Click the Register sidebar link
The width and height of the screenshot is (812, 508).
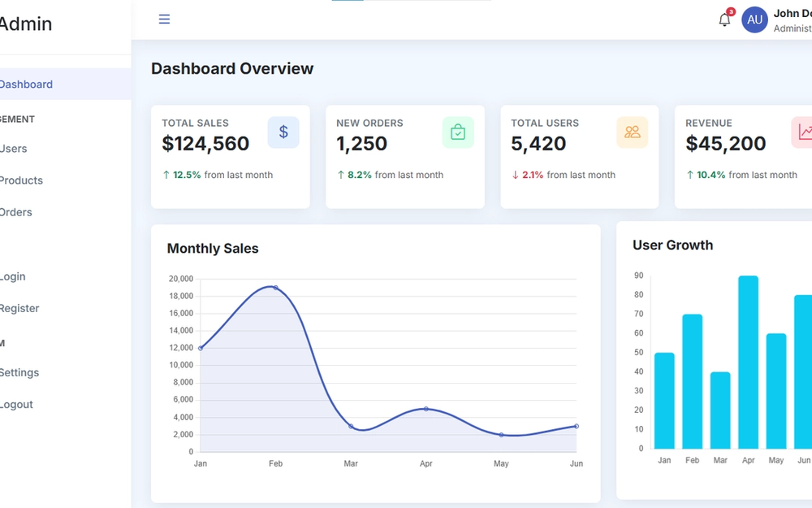[x=19, y=308]
